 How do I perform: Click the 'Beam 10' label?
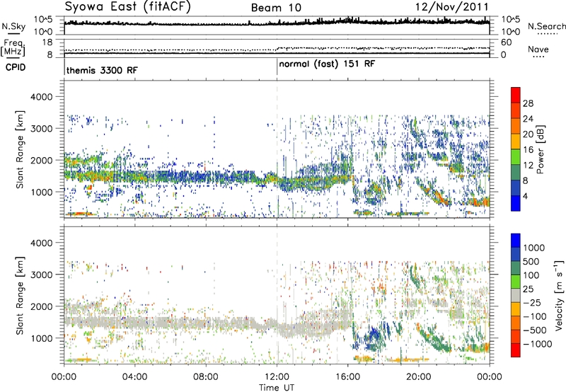pos(276,8)
